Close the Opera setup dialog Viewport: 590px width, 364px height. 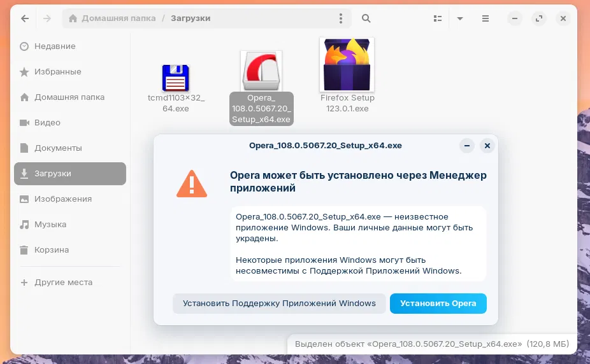[487, 146]
